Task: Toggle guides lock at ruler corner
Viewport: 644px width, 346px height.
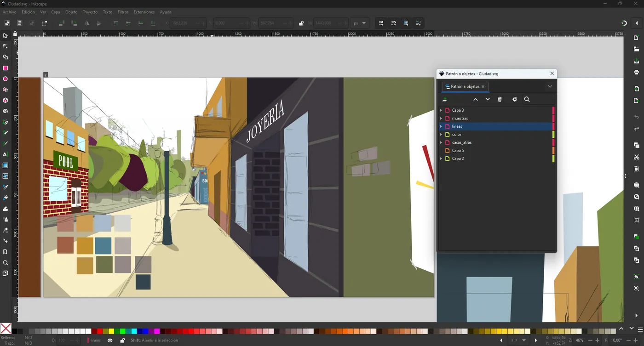Action: [15, 34]
